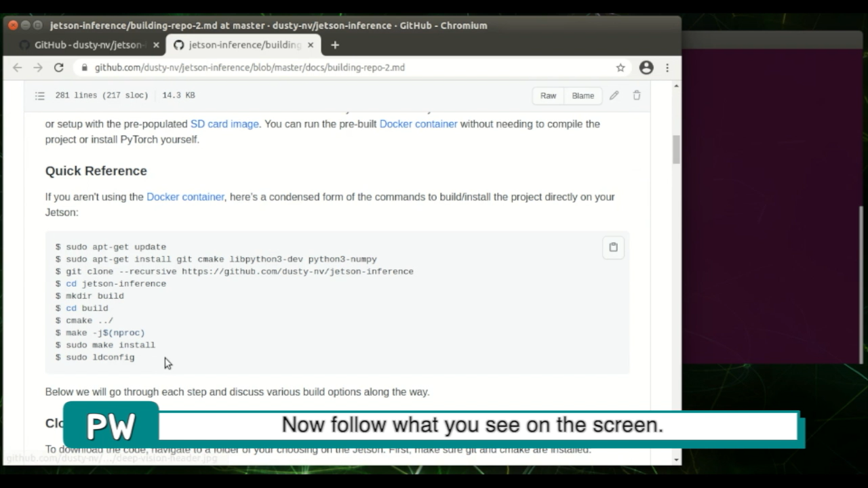The width and height of the screenshot is (868, 488).
Task: Open the Chromium profile avatar icon
Action: (x=646, y=68)
